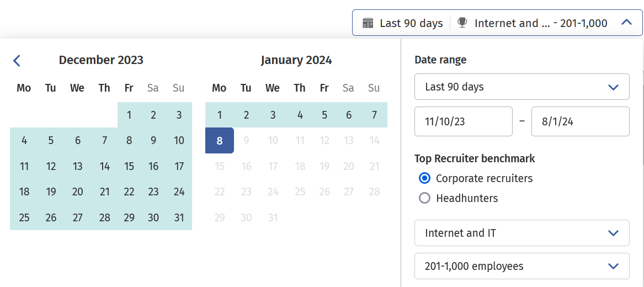The image size is (644, 287).
Task: Collapse filter panel with the up chevron
Action: pyautogui.click(x=626, y=23)
